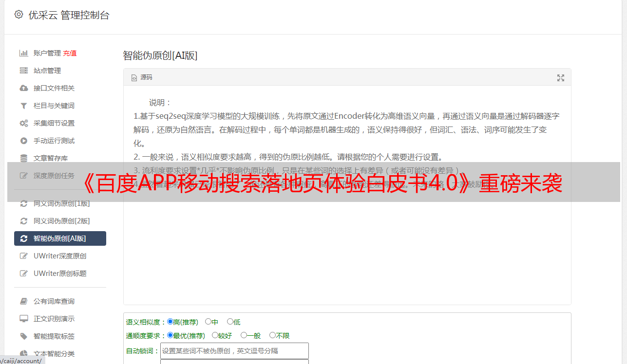Switch the editor to 源码 view
Screen dimensions: 627x364
click(x=142, y=77)
